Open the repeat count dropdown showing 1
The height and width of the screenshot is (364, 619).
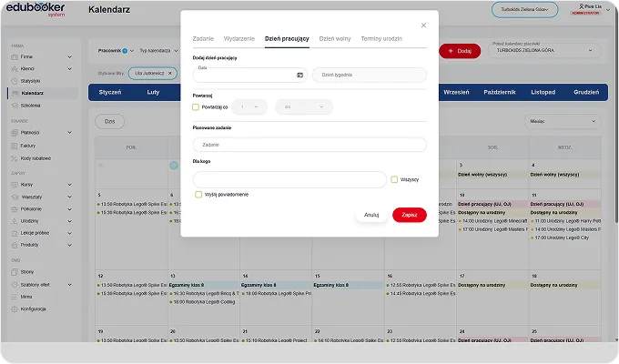tap(249, 106)
